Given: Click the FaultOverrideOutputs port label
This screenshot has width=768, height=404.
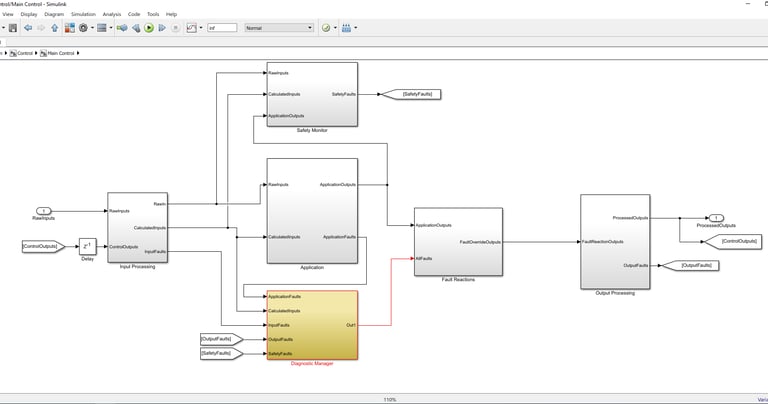Looking at the screenshot, I should point(480,242).
